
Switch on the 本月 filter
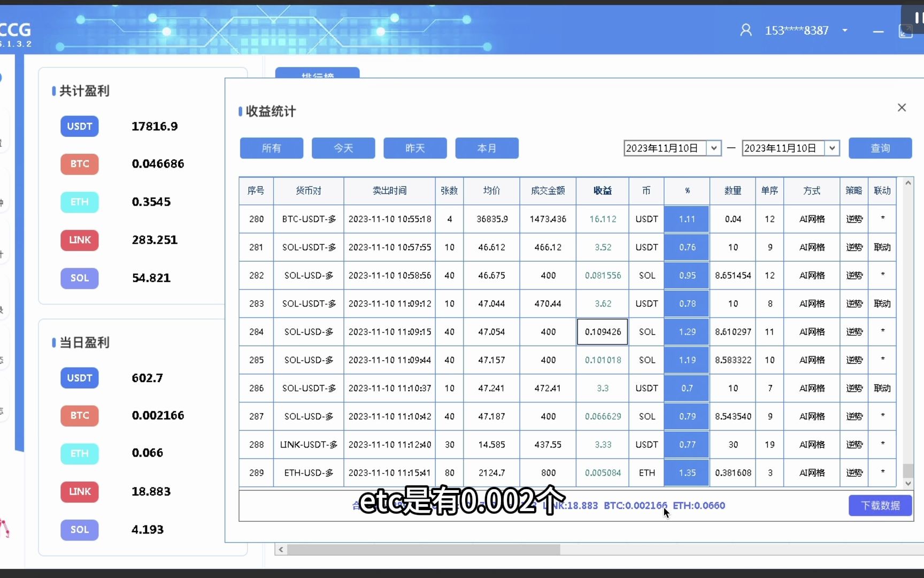[x=487, y=148]
